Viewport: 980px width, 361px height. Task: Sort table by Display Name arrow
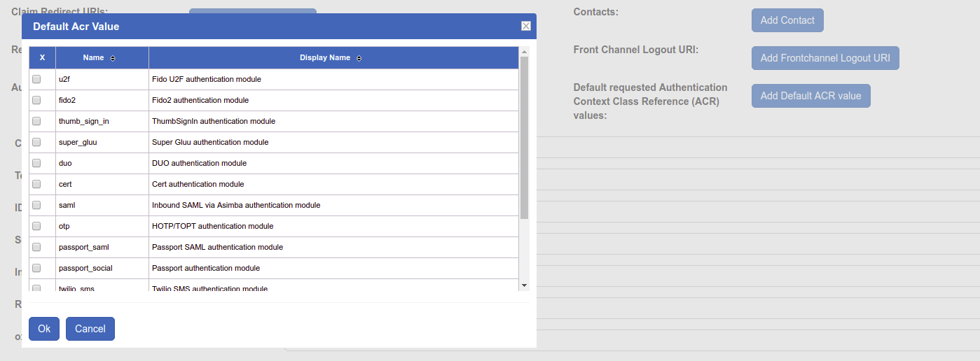[x=359, y=58]
